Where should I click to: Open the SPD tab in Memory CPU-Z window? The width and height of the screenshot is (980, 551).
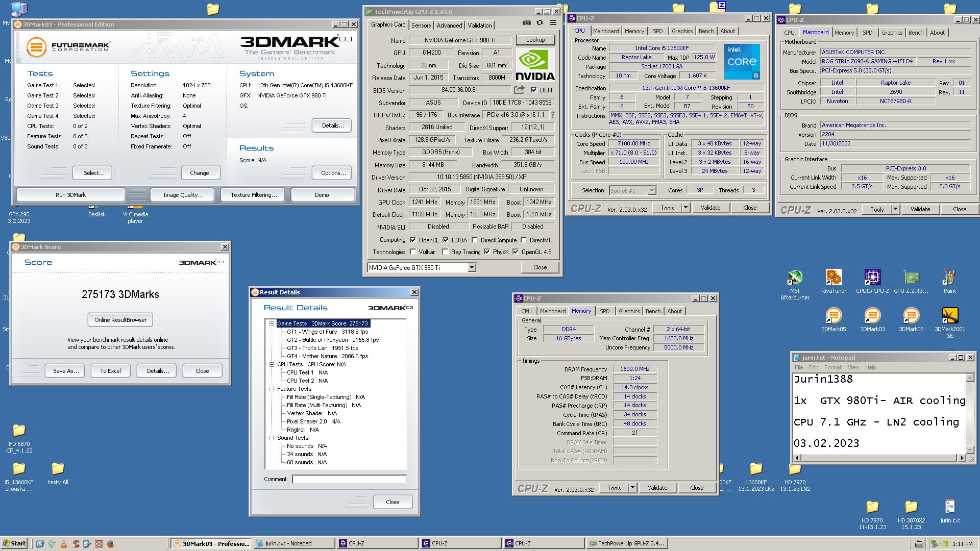605,311
